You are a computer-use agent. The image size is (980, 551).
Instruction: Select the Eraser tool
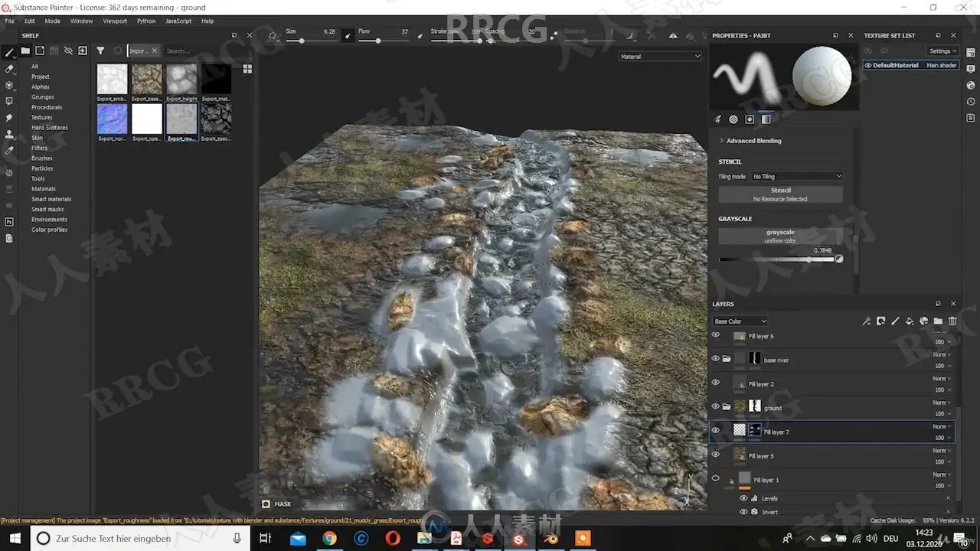9,69
